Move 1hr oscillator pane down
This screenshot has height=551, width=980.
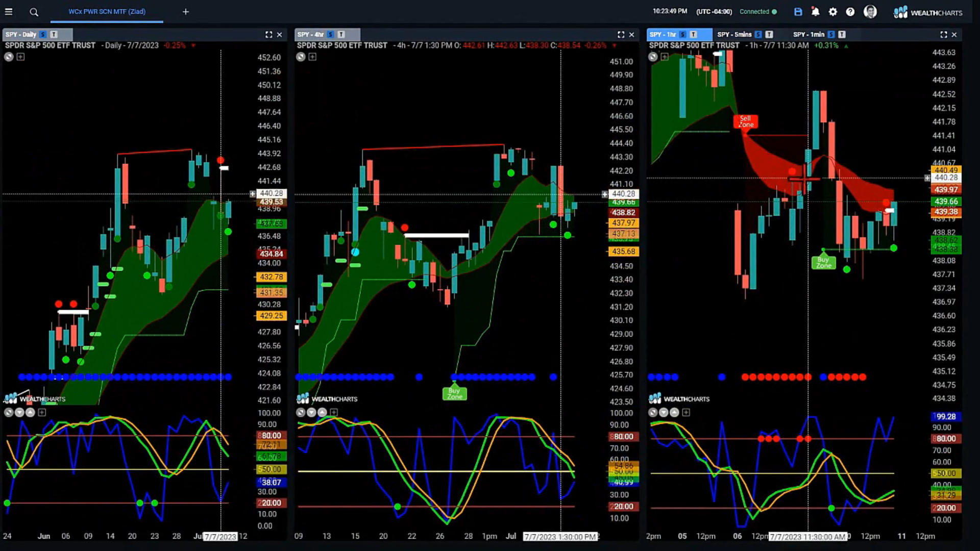[664, 412]
